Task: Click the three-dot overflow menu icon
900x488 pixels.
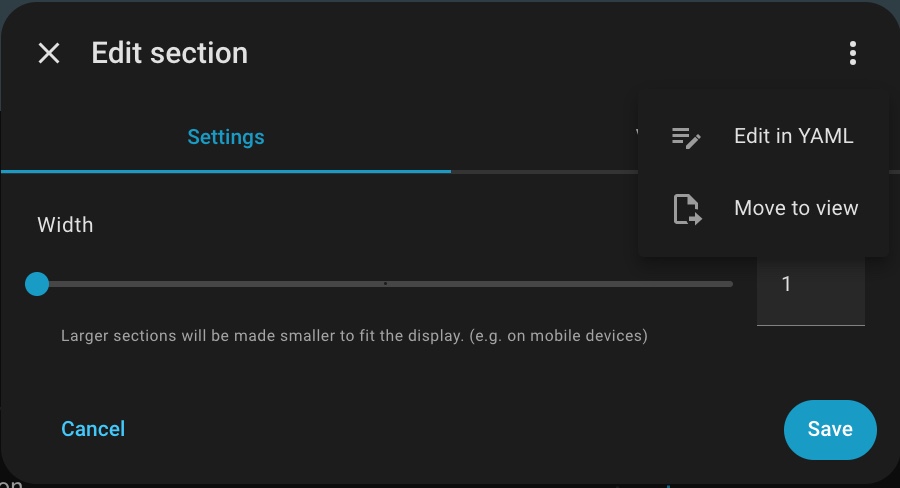Action: coord(852,53)
